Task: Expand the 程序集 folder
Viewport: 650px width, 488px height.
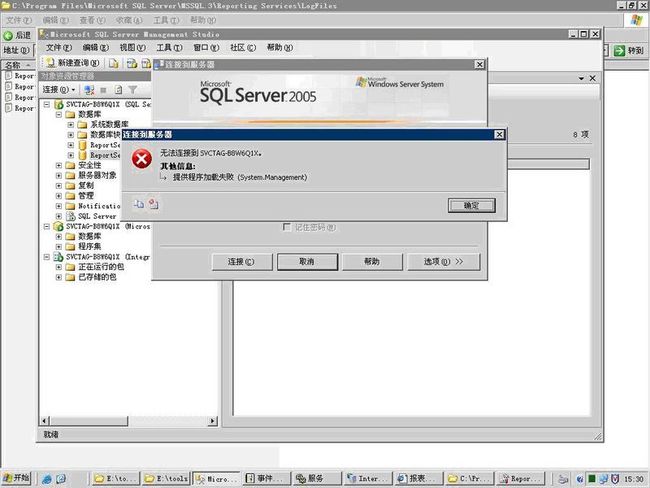Action: click(59, 247)
